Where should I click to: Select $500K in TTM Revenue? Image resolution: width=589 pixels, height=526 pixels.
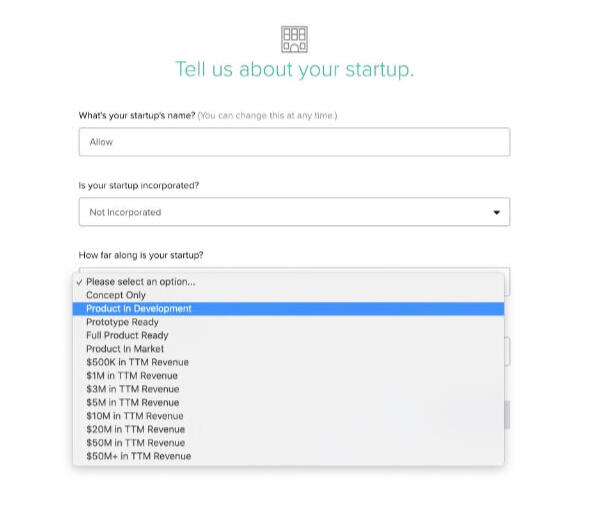click(288, 363)
